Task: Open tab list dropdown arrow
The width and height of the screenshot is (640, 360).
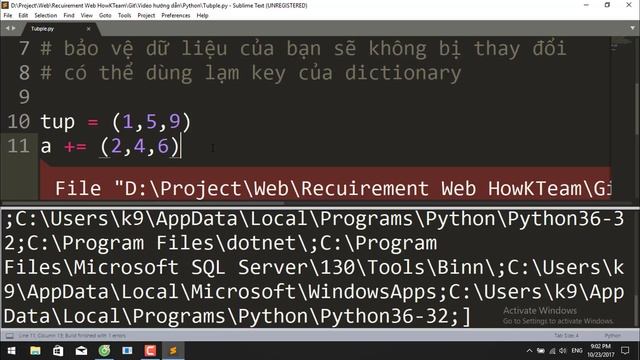Action: [x=633, y=28]
